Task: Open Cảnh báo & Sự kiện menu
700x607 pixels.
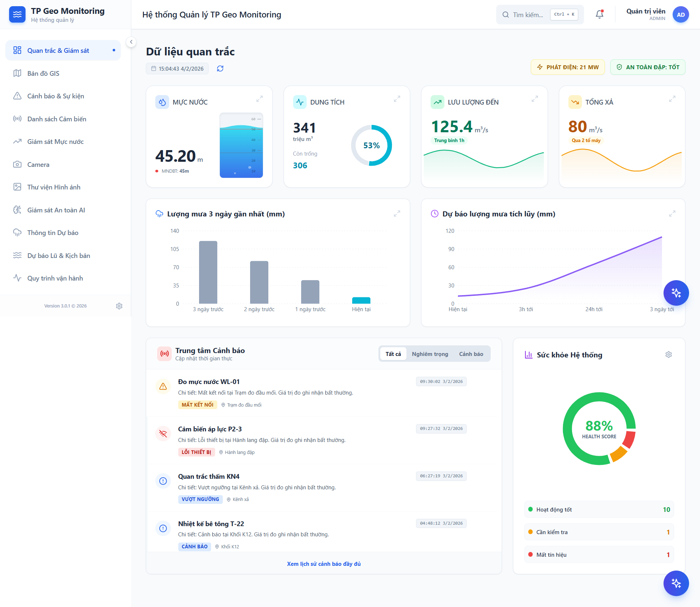Action: pos(55,96)
